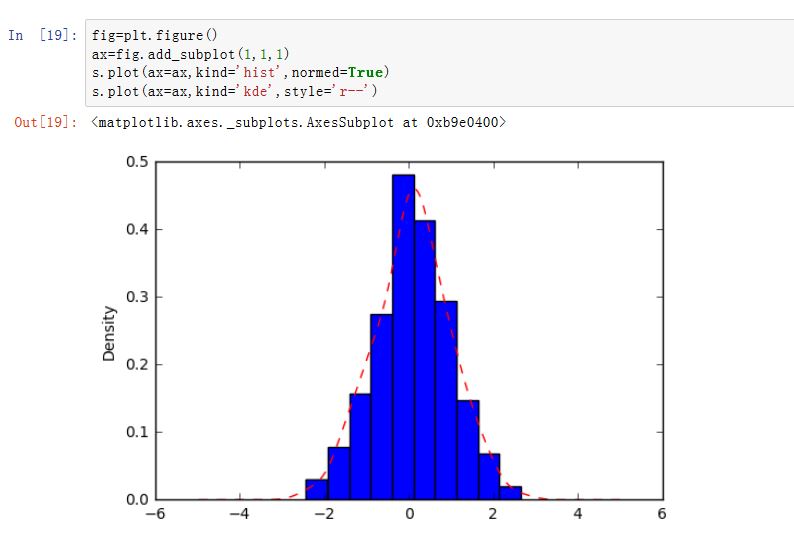Click the tallest histogram bar
The height and width of the screenshot is (535, 794).
click(403, 340)
